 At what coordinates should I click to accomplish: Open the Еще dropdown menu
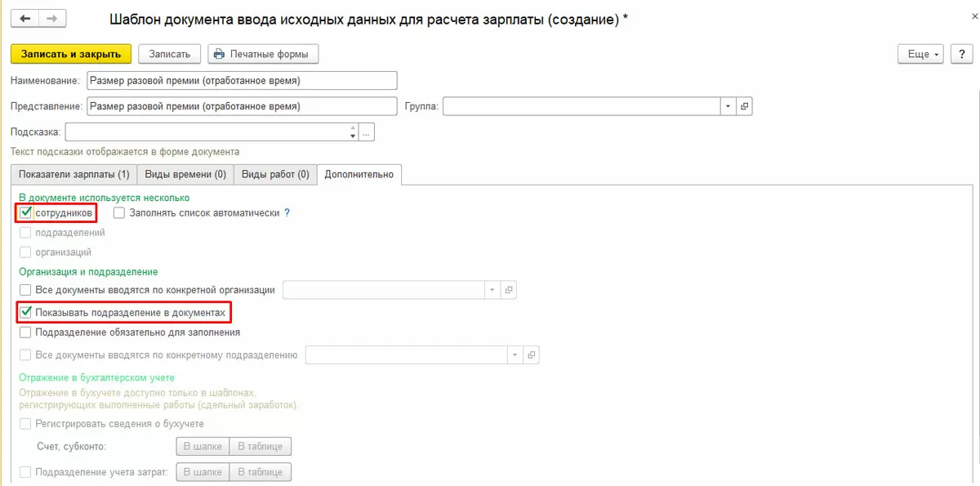pyautogui.click(x=922, y=54)
